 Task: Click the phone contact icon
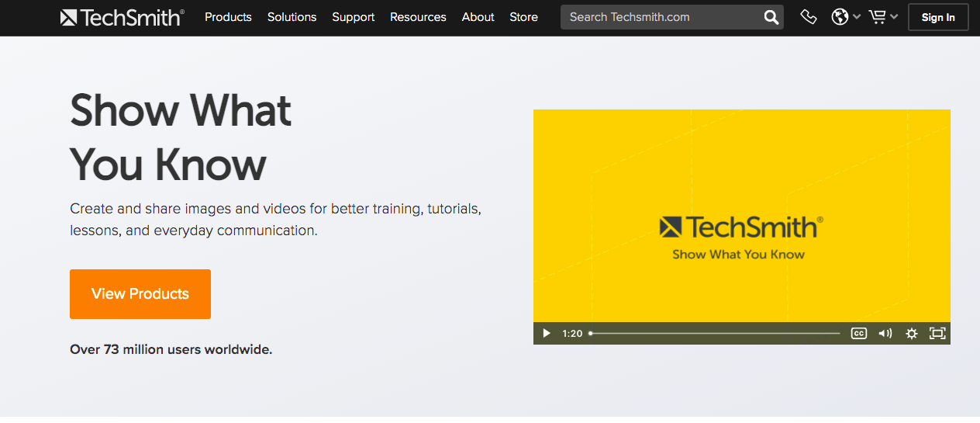click(809, 17)
